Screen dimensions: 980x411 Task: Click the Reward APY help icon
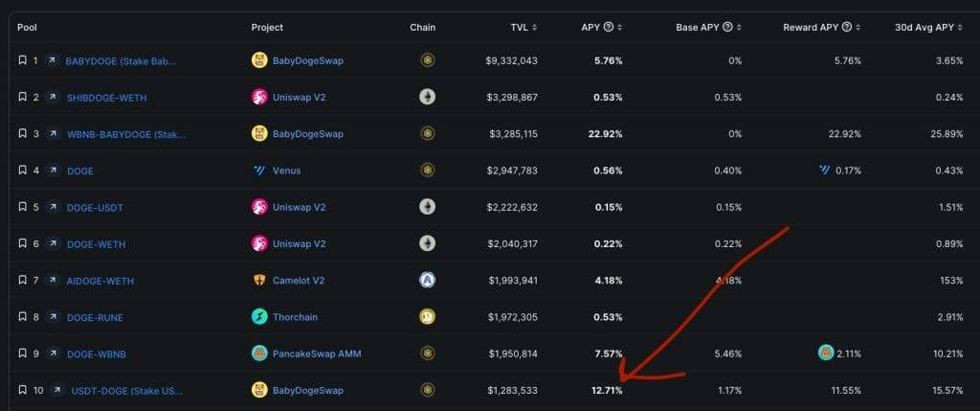click(847, 27)
